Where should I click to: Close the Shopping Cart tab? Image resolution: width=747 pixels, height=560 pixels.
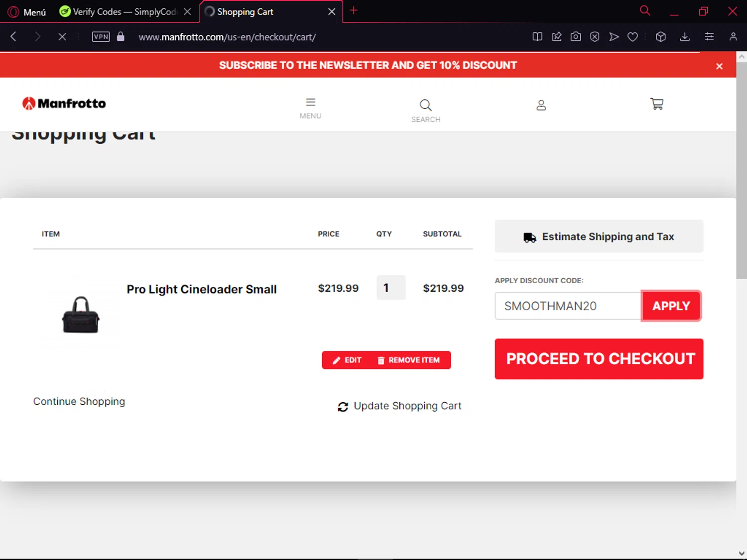(x=332, y=11)
